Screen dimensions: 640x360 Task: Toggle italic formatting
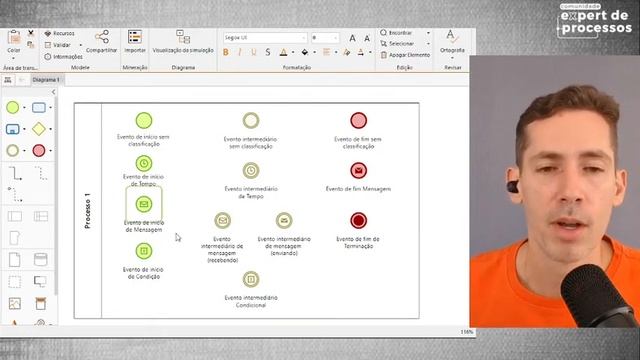click(240, 52)
